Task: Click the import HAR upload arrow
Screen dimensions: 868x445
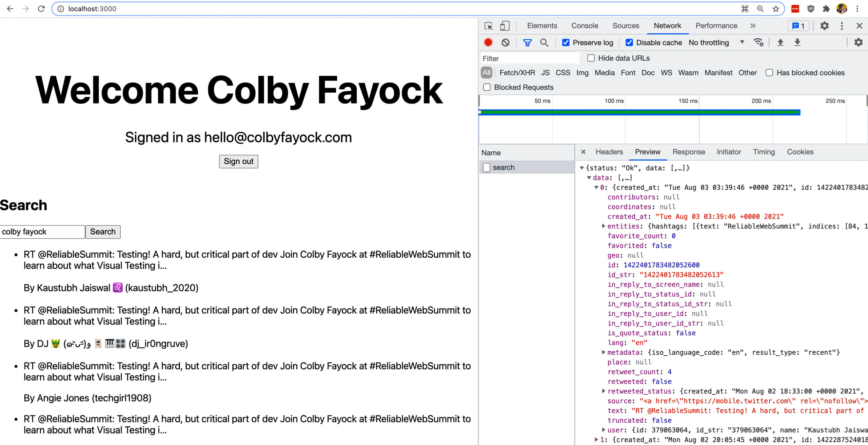Action: click(x=780, y=42)
